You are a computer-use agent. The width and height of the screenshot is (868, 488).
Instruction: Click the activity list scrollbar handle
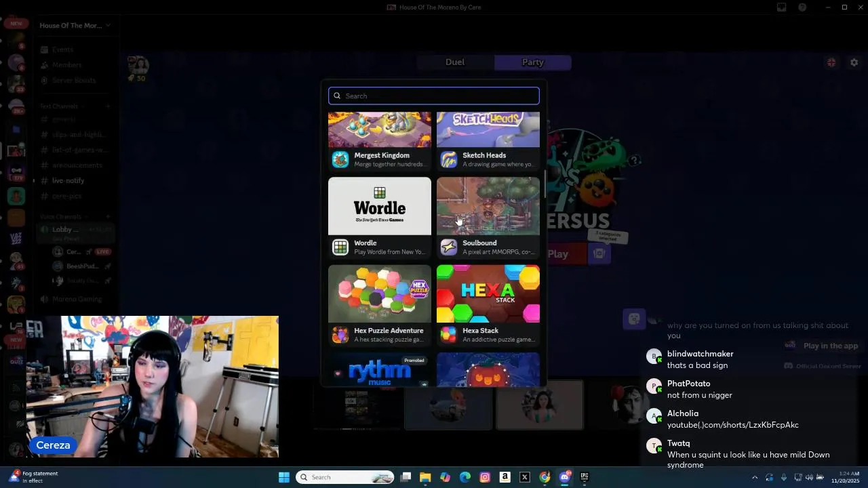[x=544, y=183]
